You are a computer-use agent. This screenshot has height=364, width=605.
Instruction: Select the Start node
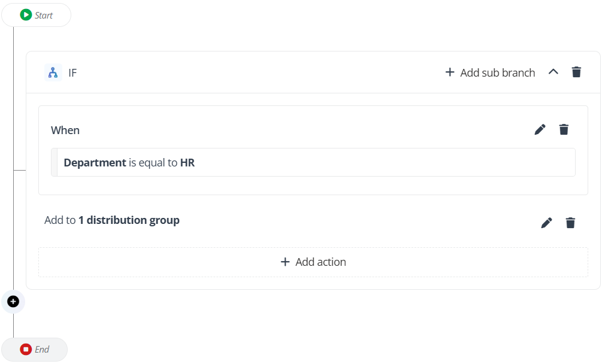click(36, 14)
